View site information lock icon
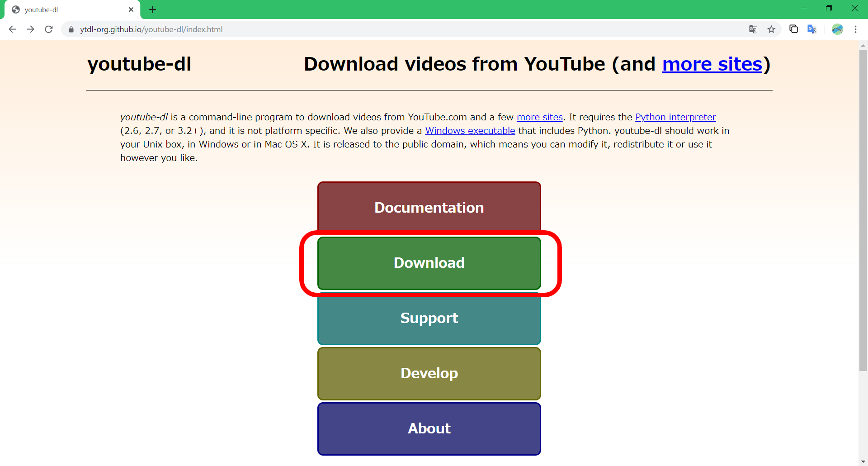The height and width of the screenshot is (466, 868). pyautogui.click(x=71, y=29)
